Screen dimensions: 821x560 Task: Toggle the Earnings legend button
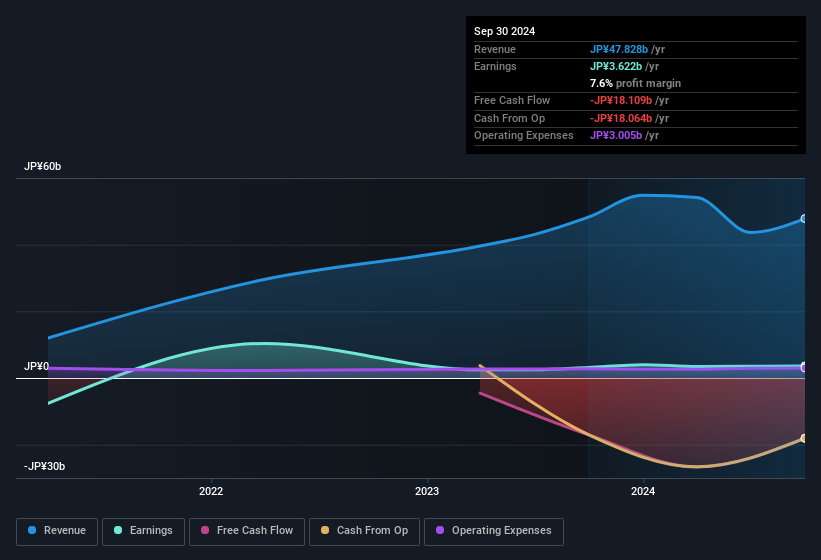[143, 532]
